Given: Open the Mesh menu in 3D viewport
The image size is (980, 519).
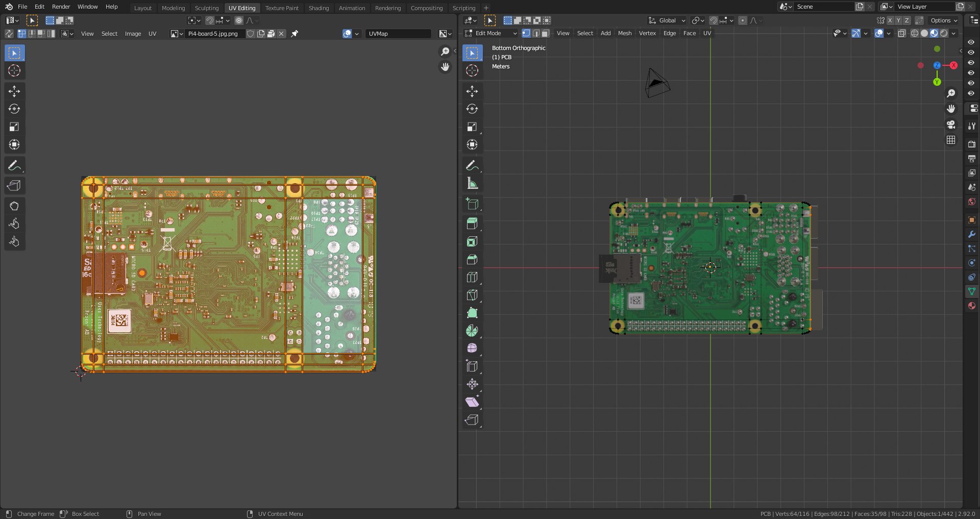Looking at the screenshot, I should [625, 33].
